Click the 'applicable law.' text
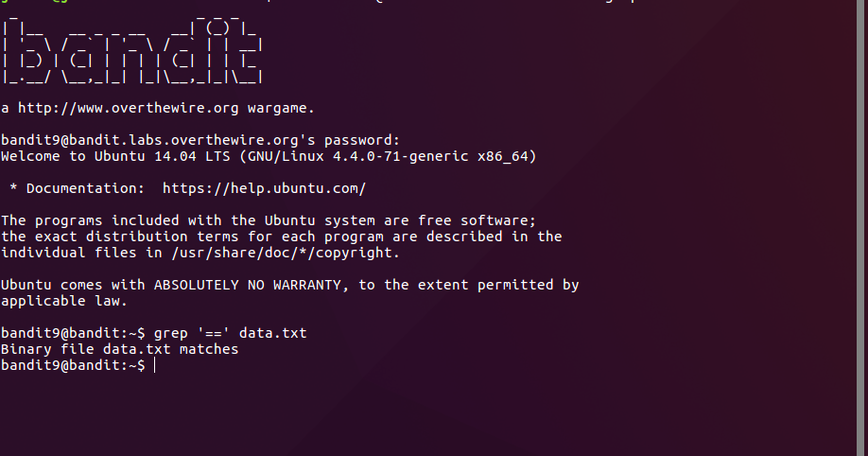Screen dimensions: 868x456 coord(63,301)
